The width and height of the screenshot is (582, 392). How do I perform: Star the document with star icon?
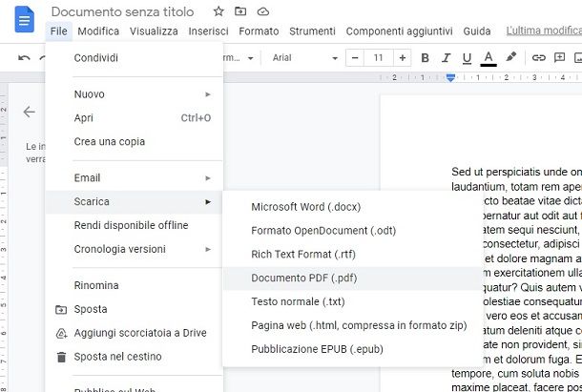[218, 11]
